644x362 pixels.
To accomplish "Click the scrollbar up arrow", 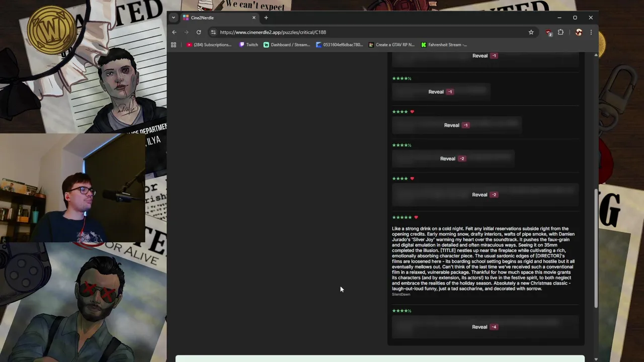I will click(x=596, y=55).
